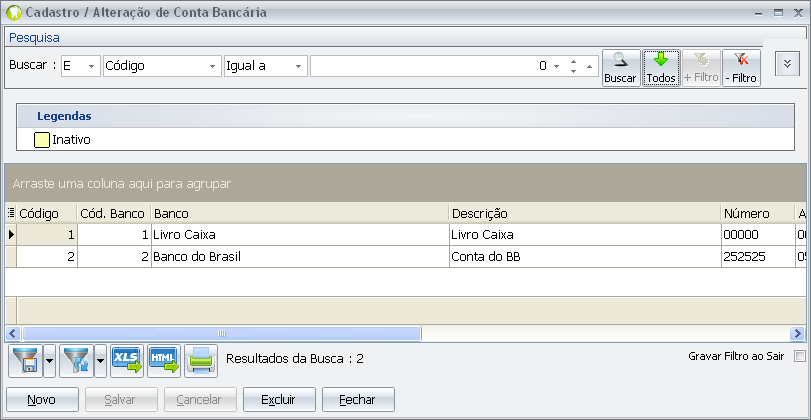Image resolution: width=811 pixels, height=420 pixels.
Task: Sort by Cód. Banco column header
Action: (114, 214)
